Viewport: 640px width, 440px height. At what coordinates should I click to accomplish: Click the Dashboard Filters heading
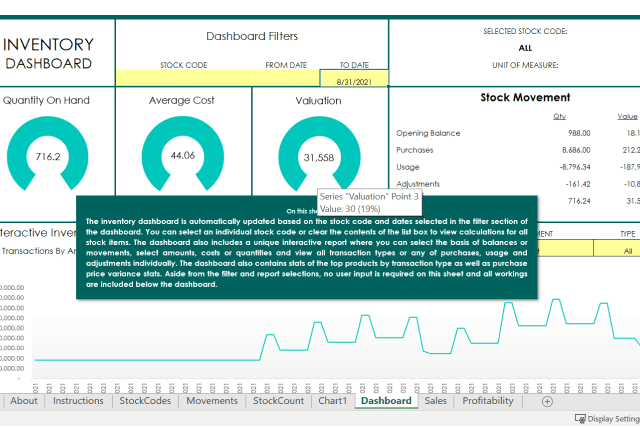252,36
